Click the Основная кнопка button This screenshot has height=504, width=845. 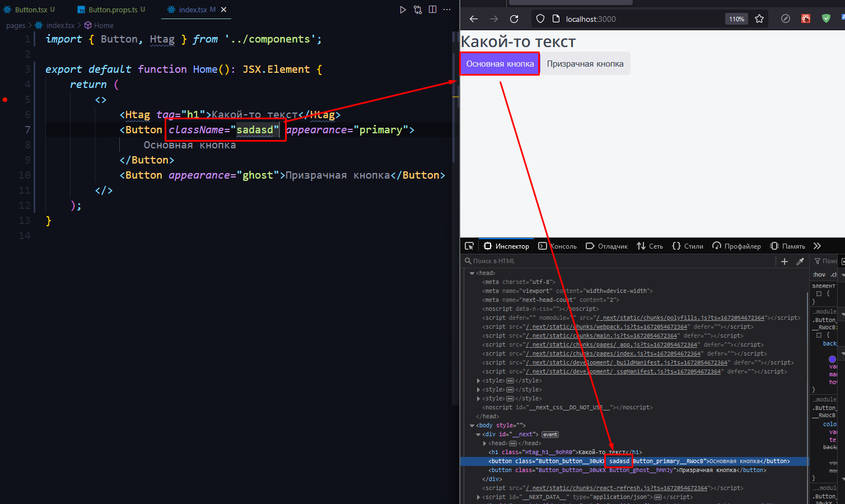[x=500, y=64]
